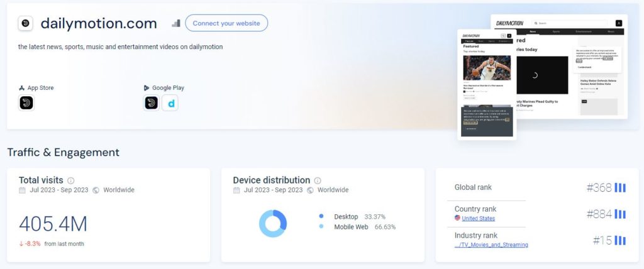
Task: Open the blue 'd' Google Play app icon
Action: [x=170, y=102]
